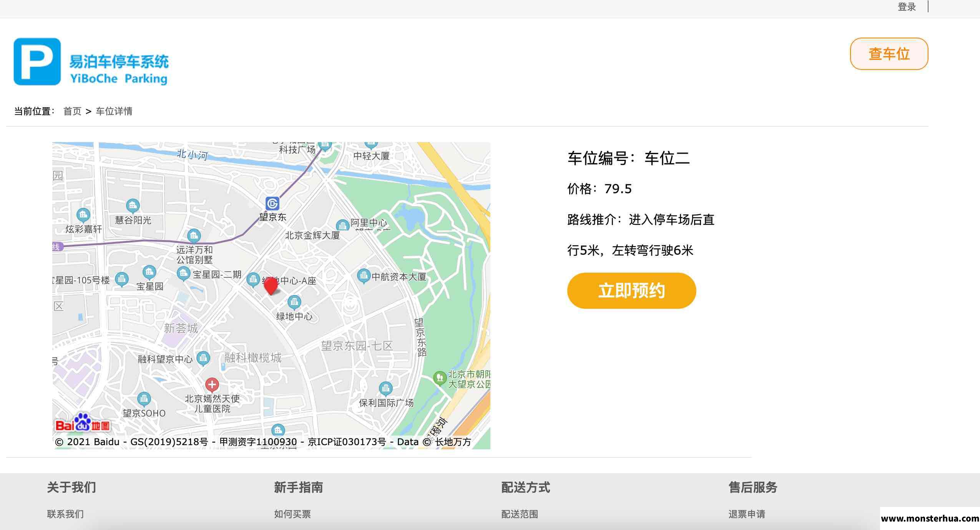Click 望京东 subway station icon
The image size is (980, 530).
click(272, 204)
